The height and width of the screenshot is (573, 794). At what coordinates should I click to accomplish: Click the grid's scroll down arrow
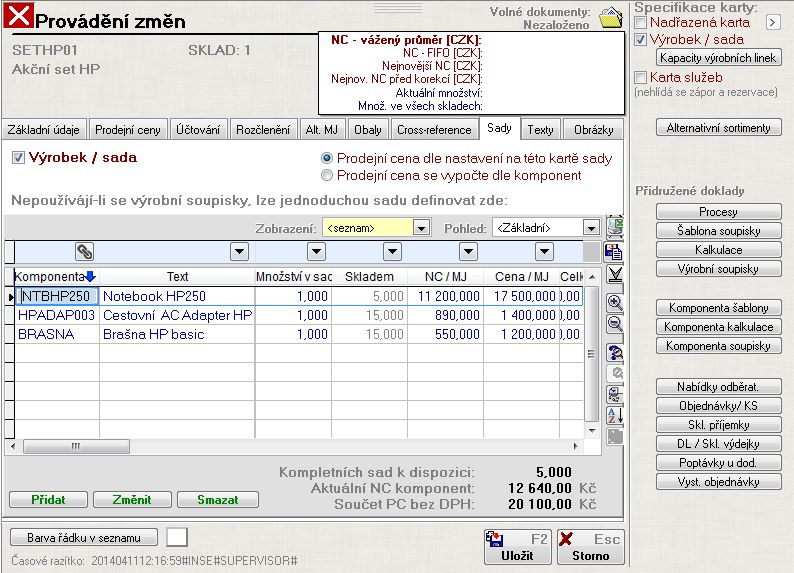click(x=592, y=430)
